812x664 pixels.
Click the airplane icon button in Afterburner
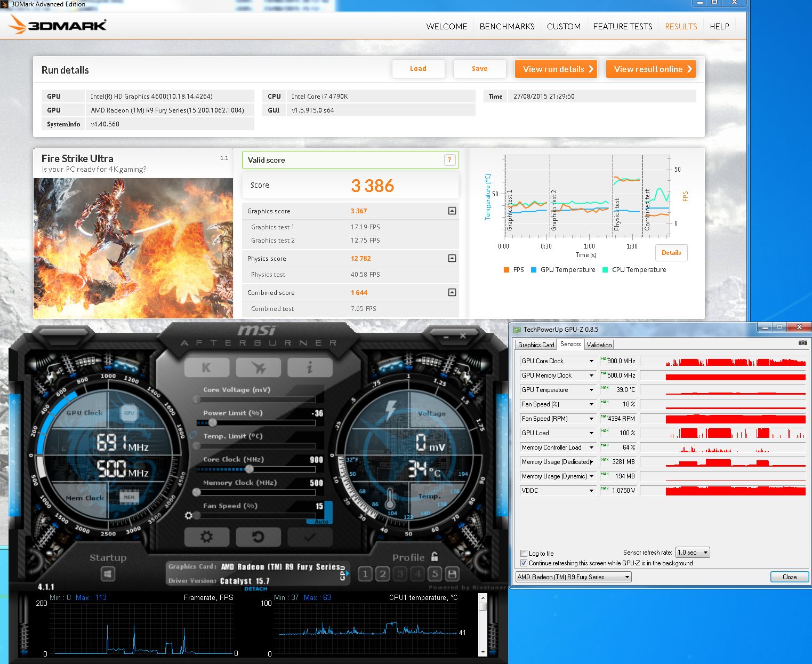point(258,367)
